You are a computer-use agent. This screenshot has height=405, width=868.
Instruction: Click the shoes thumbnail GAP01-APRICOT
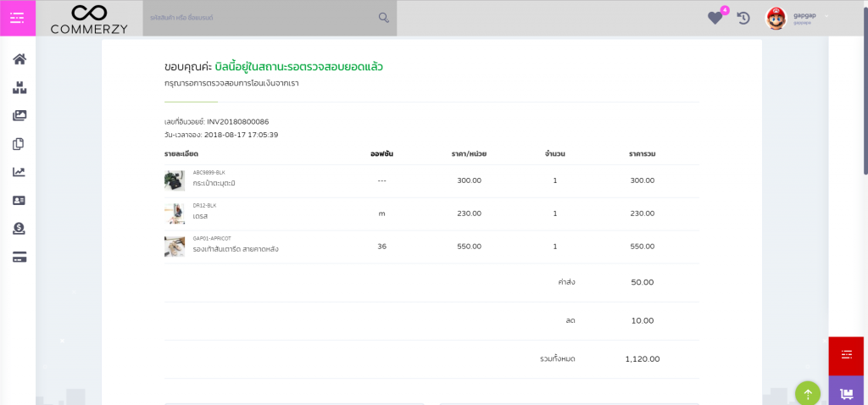tap(175, 247)
